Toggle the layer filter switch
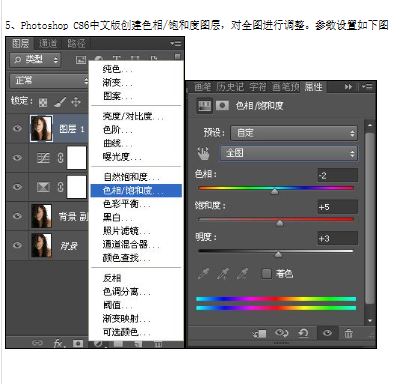This screenshot has height=384, width=419. click(177, 57)
